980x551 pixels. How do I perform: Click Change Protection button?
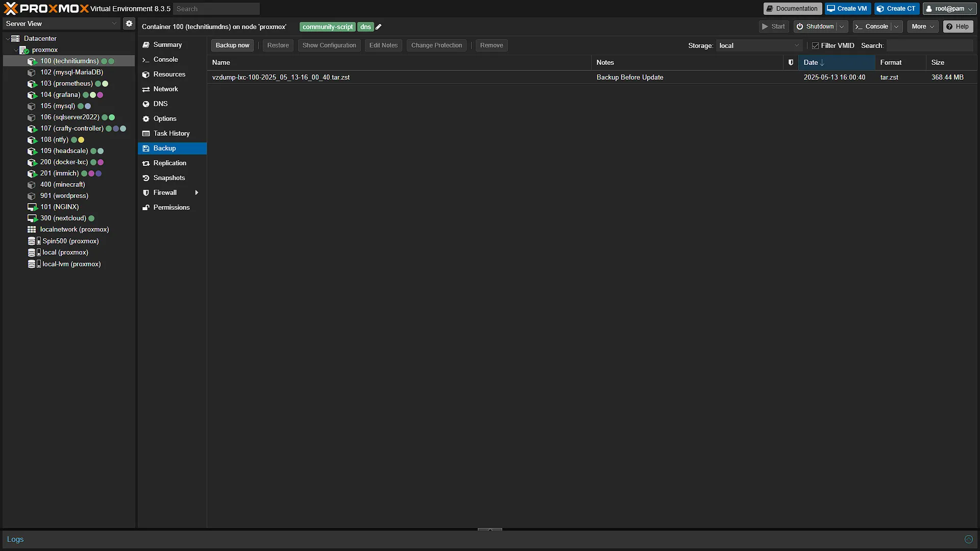436,45
